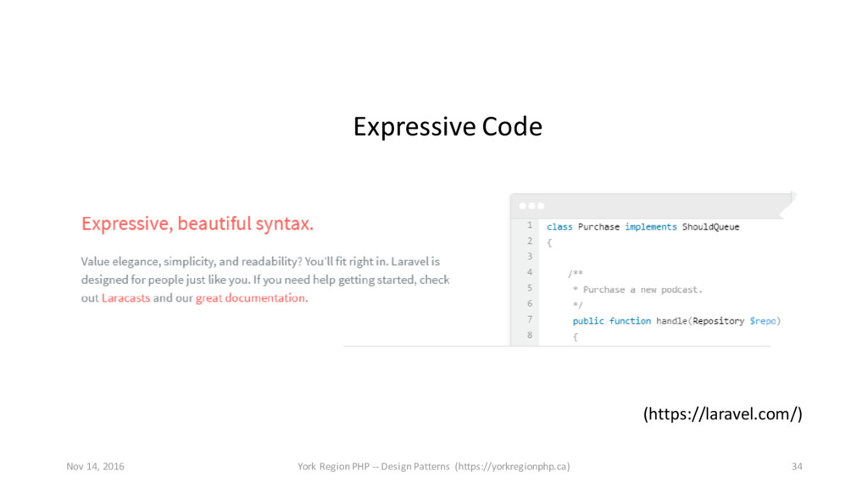The width and height of the screenshot is (868, 488).
Task: Click the https://laravel.com/ source citation
Action: point(722,413)
